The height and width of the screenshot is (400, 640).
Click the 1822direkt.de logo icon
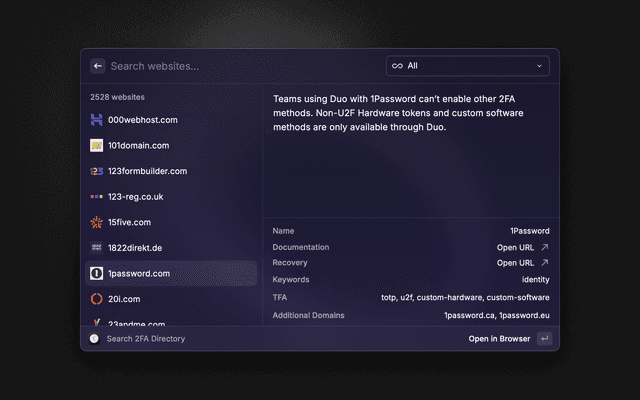[97, 247]
